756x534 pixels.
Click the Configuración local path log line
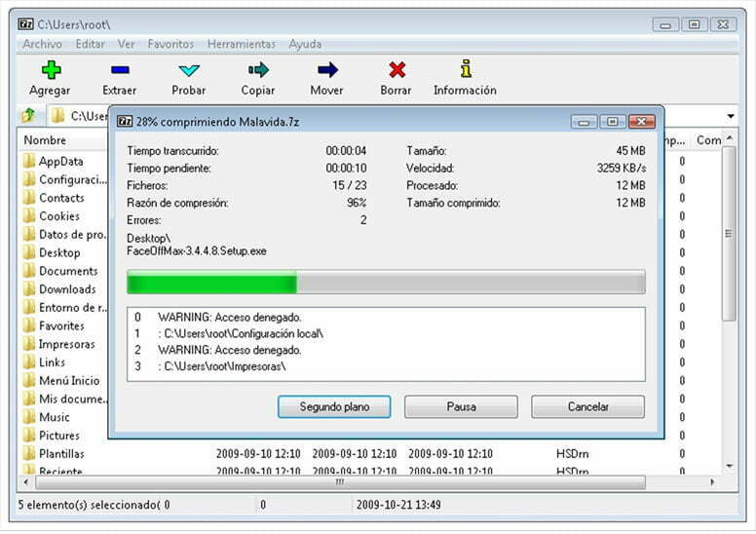(x=240, y=333)
